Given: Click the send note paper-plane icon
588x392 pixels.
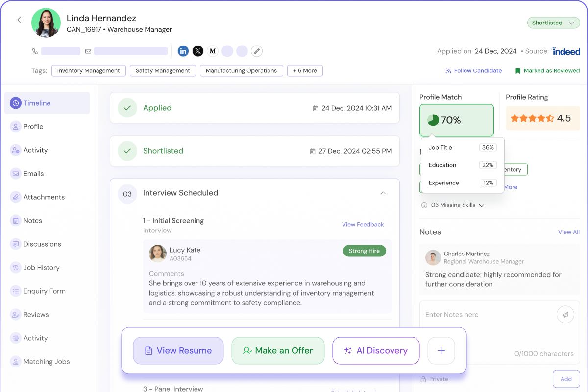Looking at the screenshot, I should point(565,315).
